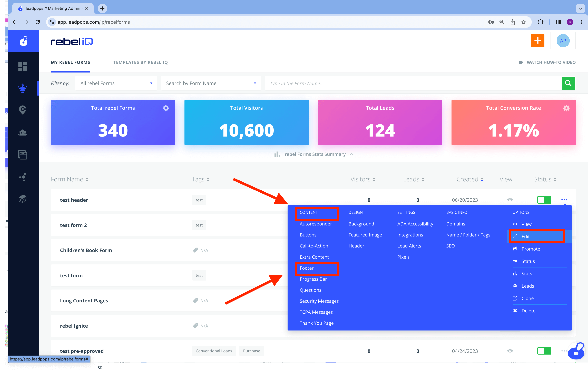This screenshot has width=588, height=372.
Task: Open Total Conversion Rate gear settings
Action: 566,108
